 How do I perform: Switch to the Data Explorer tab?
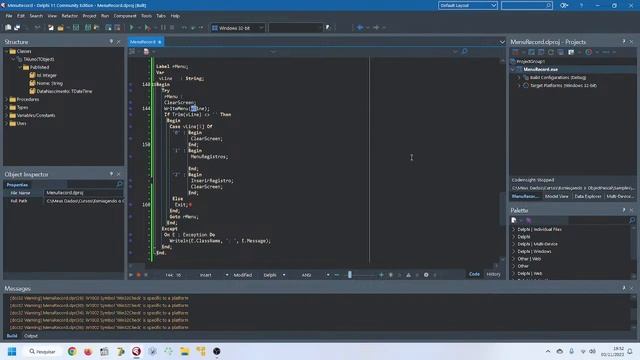tap(588, 196)
